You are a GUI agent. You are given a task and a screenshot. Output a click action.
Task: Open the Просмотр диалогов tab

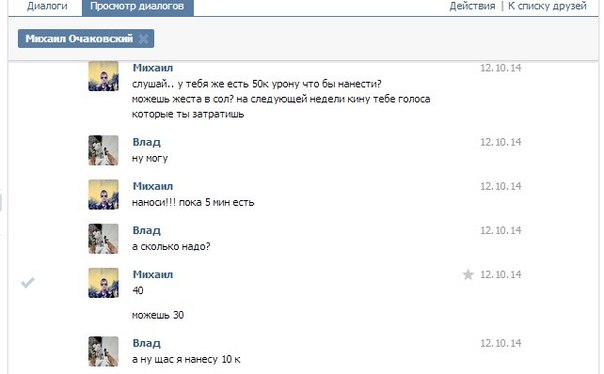pyautogui.click(x=137, y=7)
